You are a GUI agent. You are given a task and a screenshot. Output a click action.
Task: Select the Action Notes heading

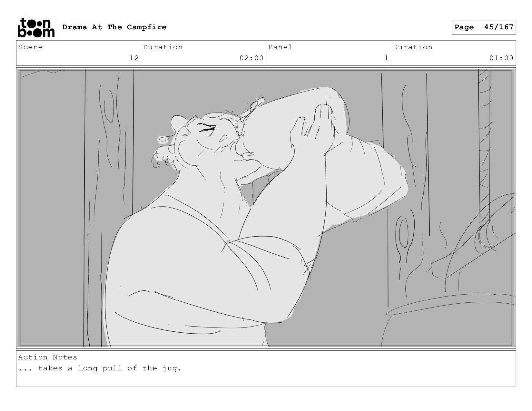(x=48, y=357)
